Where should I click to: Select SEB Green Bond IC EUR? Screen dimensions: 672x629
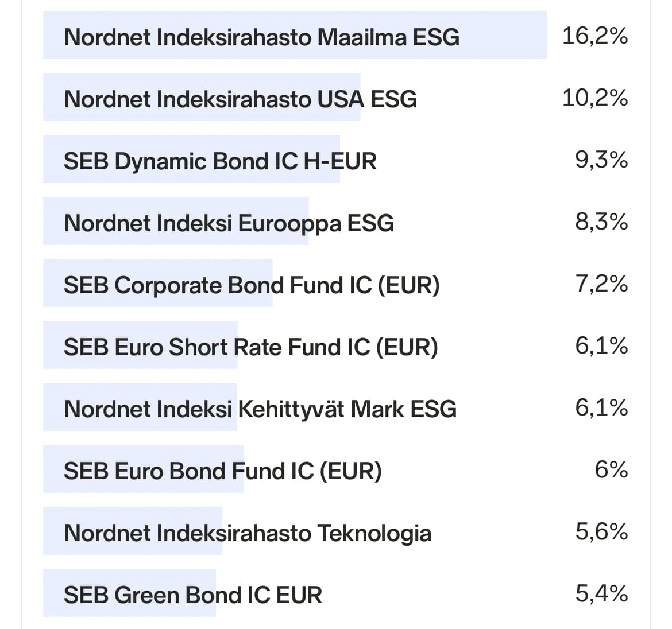click(192, 595)
